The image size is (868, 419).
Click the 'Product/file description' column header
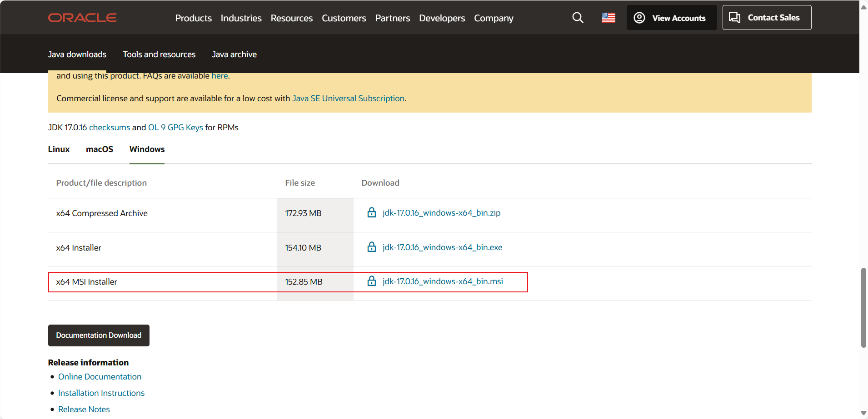pos(101,183)
